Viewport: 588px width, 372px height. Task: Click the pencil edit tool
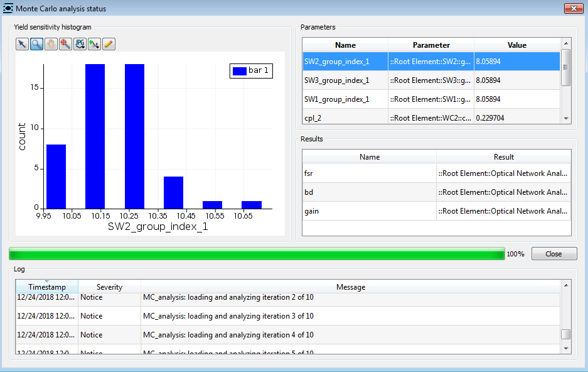point(109,44)
